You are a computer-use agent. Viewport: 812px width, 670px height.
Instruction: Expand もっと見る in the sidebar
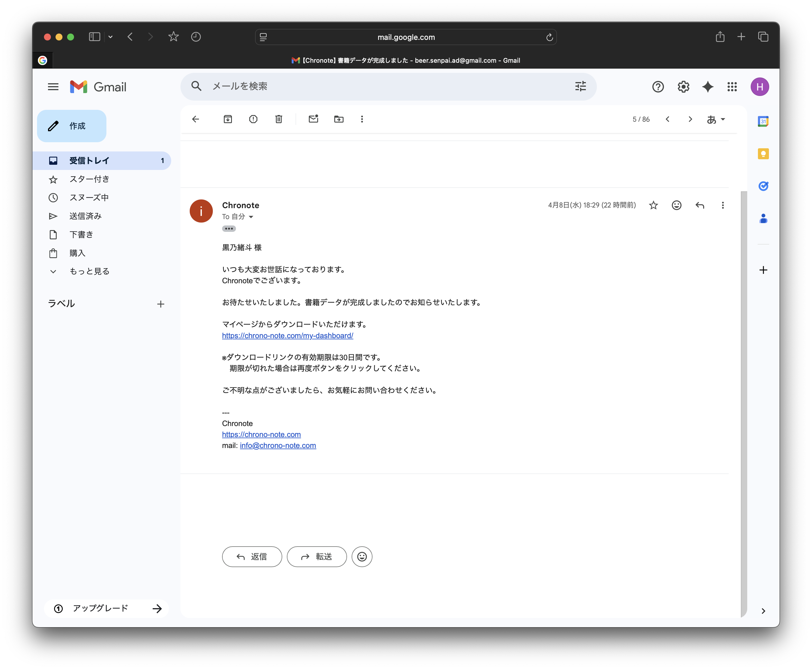[89, 271]
